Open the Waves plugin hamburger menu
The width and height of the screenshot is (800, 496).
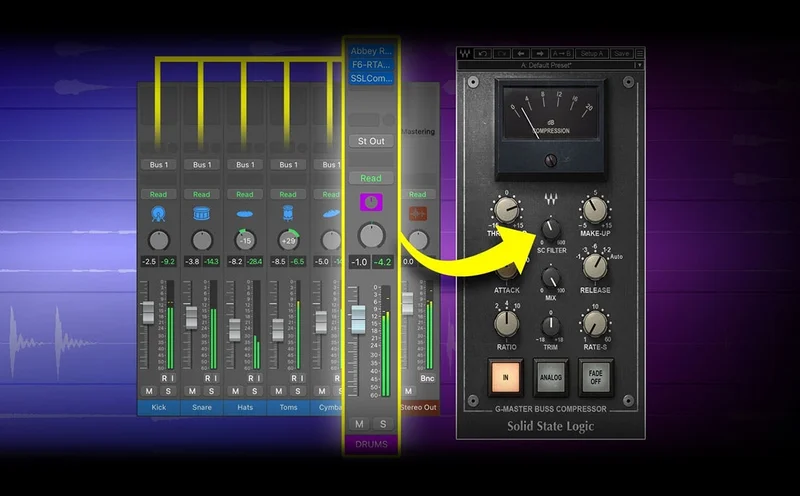(640, 54)
